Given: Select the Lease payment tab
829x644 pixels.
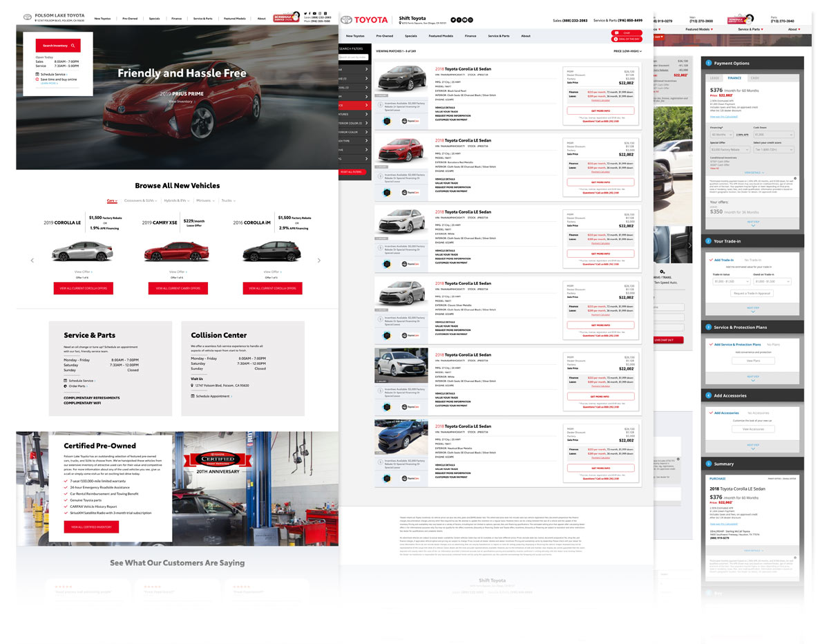Looking at the screenshot, I should (x=714, y=78).
